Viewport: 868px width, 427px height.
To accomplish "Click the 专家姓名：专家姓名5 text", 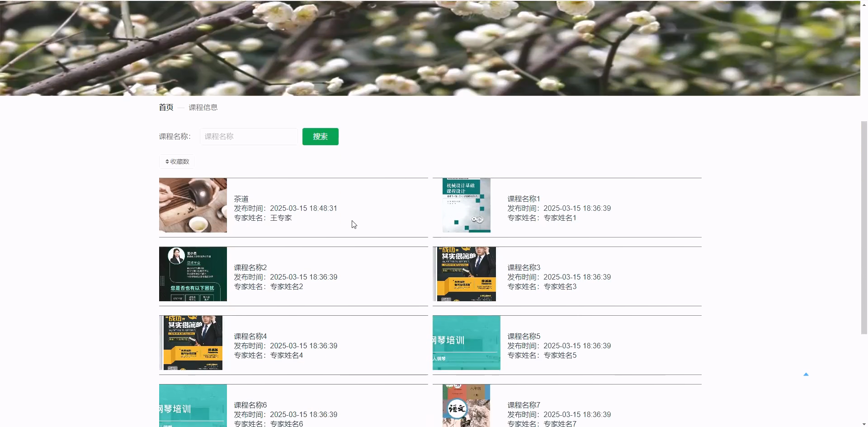I will point(542,355).
